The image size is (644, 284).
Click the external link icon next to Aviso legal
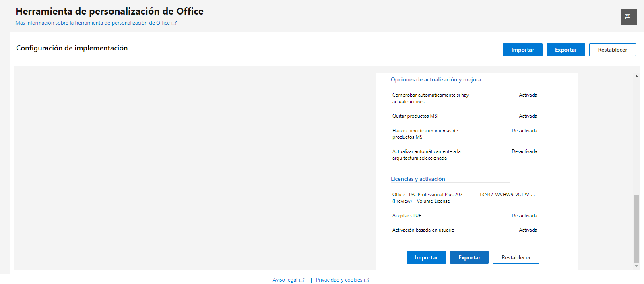[x=302, y=280]
